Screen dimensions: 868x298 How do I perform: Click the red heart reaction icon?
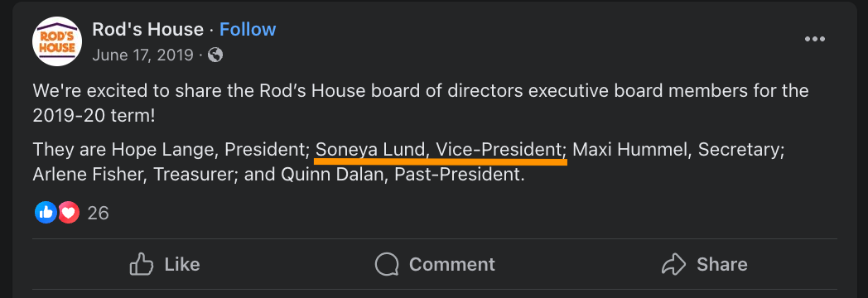pos(70,212)
